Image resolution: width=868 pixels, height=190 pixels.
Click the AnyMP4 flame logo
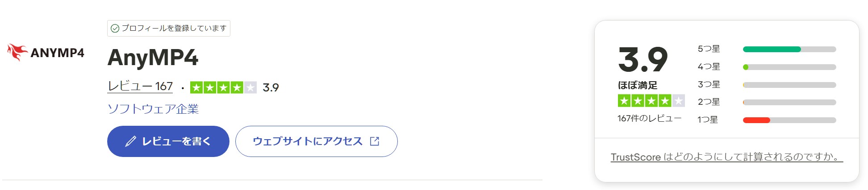[x=17, y=52]
